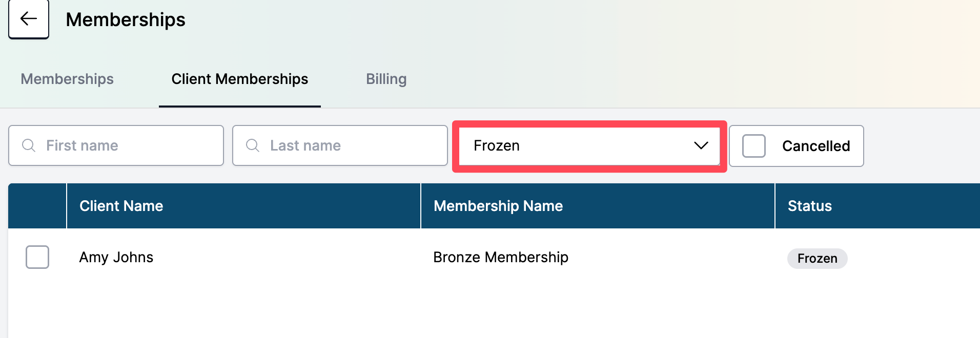Open the Client Memberships tab
The image size is (980, 338).
tap(240, 79)
